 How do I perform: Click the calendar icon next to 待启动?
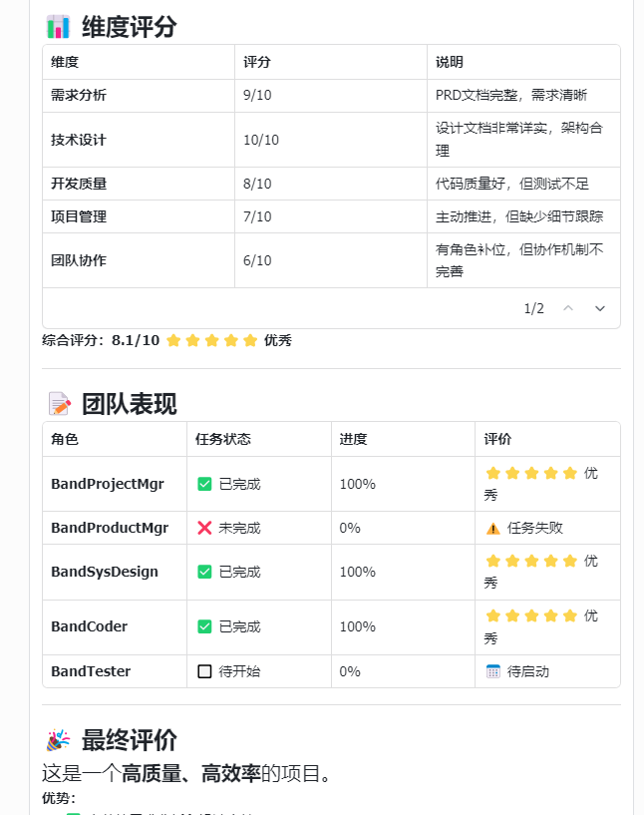490,671
